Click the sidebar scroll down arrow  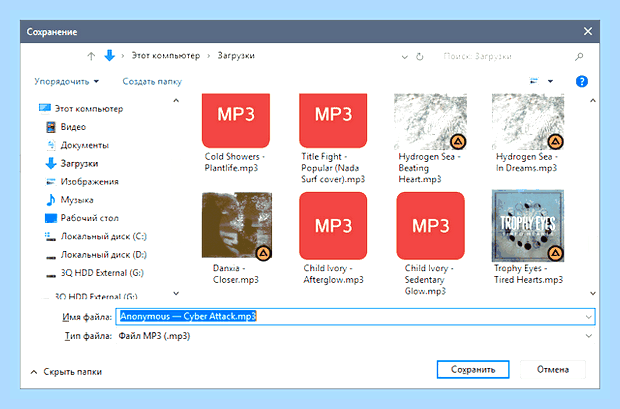pos(176,293)
